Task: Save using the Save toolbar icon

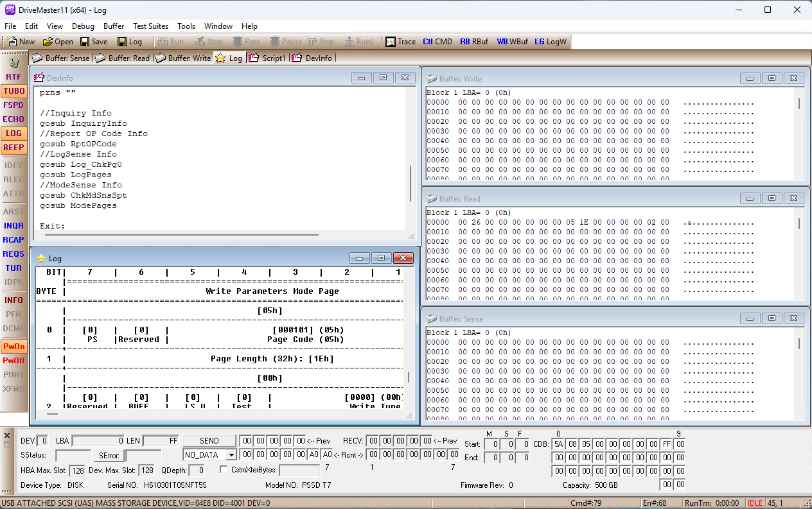Action: click(94, 41)
